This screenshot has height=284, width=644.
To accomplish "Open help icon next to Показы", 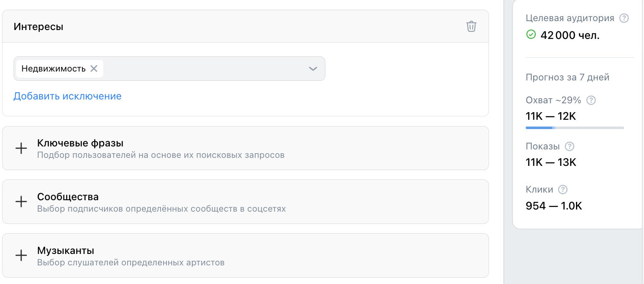I will click(570, 146).
